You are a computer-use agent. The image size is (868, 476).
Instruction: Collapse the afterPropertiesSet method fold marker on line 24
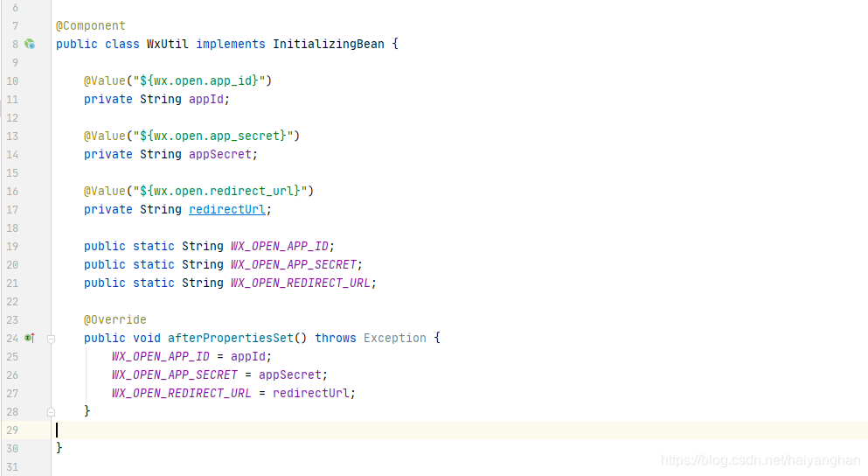click(51, 338)
